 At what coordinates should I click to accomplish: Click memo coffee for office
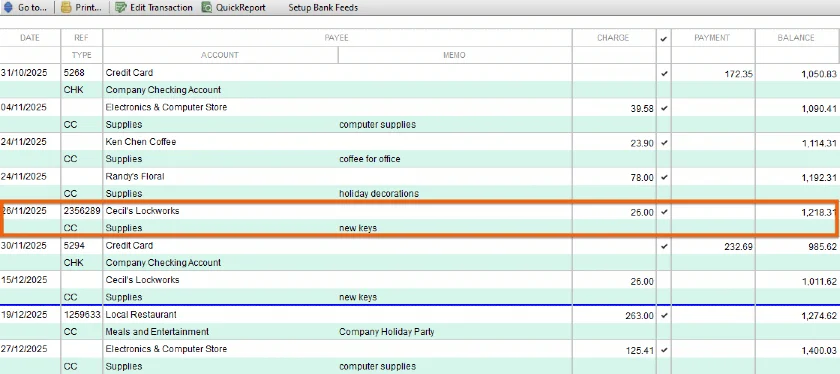point(370,159)
